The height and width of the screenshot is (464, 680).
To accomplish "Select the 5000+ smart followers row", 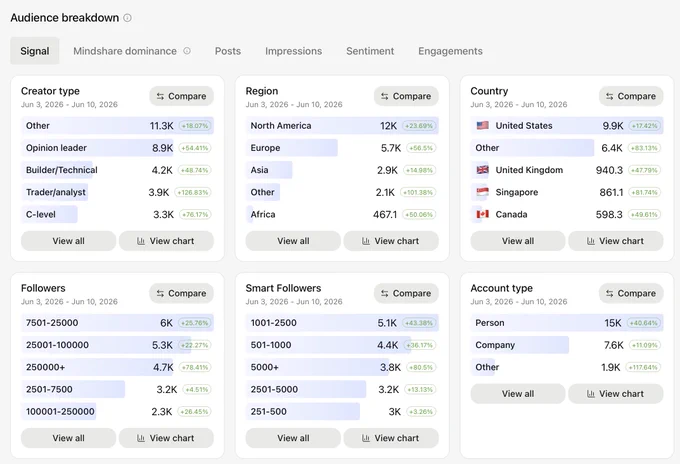I will click(342, 367).
